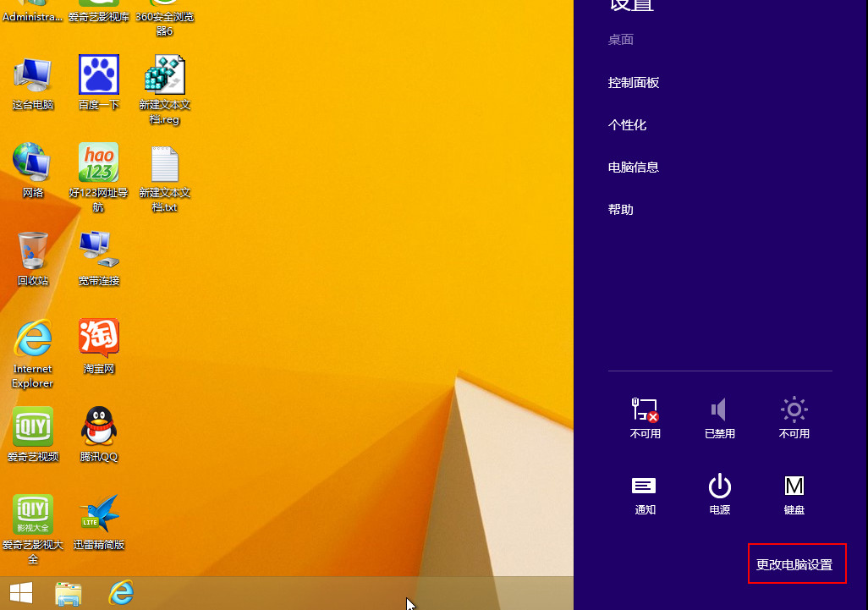
Task: Open the 更改电脑设置 link
Action: (x=794, y=564)
